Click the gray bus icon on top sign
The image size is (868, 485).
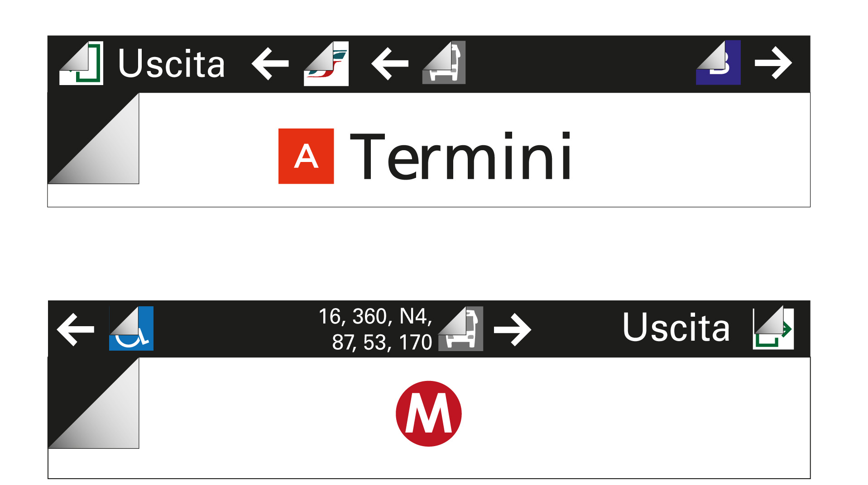click(x=444, y=62)
